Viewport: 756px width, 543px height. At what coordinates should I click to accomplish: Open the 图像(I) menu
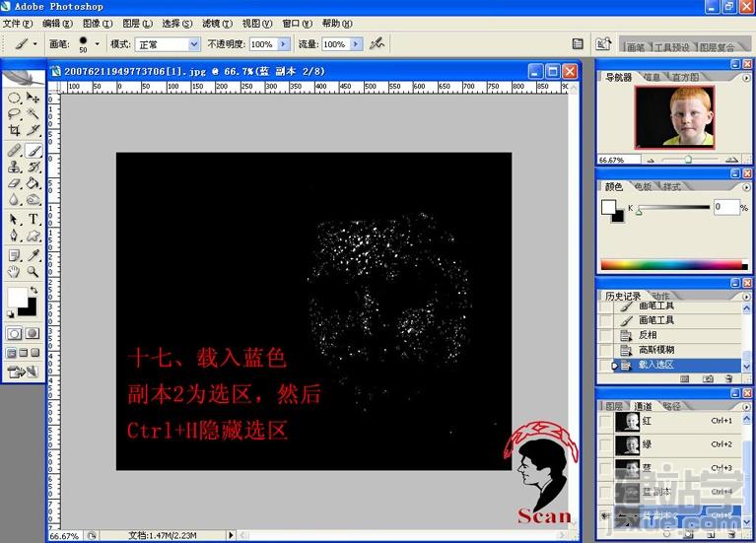(98, 23)
